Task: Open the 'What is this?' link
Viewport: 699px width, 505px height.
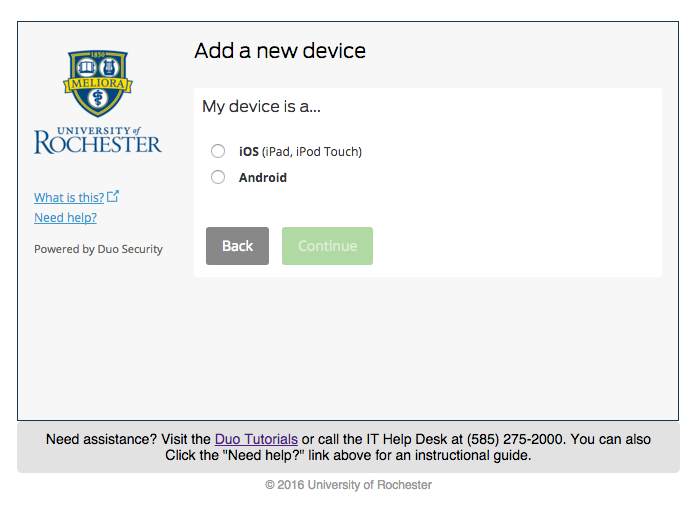Action: (69, 197)
